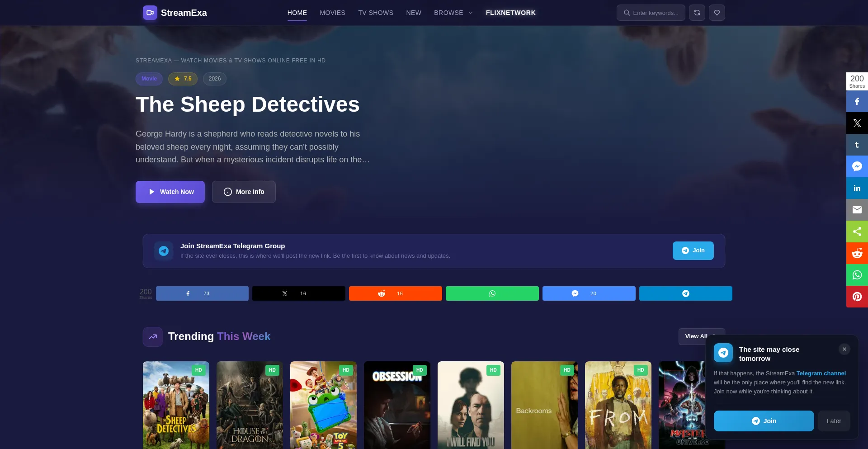The width and height of the screenshot is (868, 449).
Task: Click the StreamExa logo icon
Action: click(150, 13)
